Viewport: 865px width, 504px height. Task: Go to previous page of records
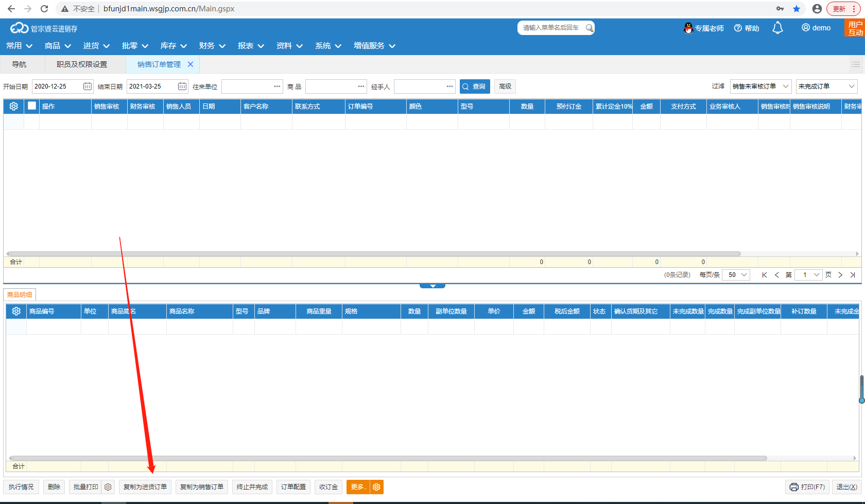[777, 275]
